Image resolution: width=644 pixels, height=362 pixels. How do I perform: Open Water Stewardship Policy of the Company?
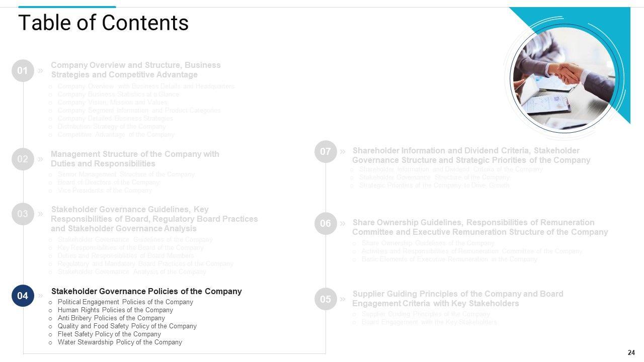click(x=120, y=342)
